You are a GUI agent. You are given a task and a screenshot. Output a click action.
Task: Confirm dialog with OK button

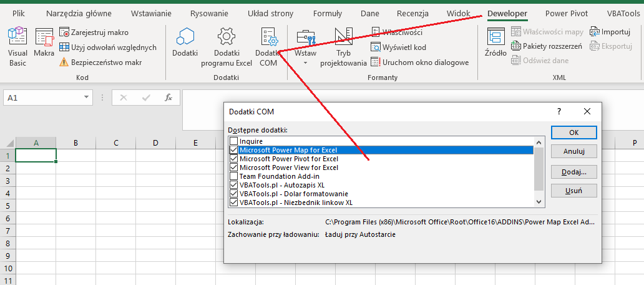click(573, 132)
